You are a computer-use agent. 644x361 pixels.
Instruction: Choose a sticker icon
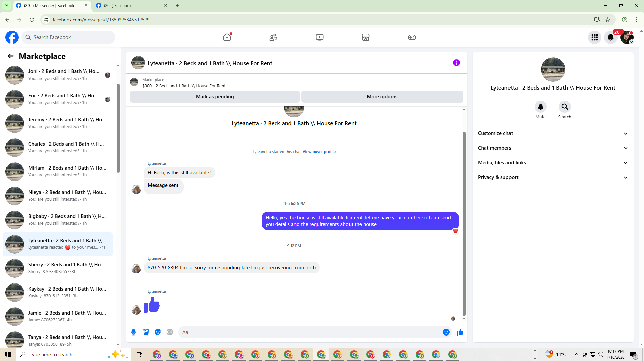pos(158,332)
